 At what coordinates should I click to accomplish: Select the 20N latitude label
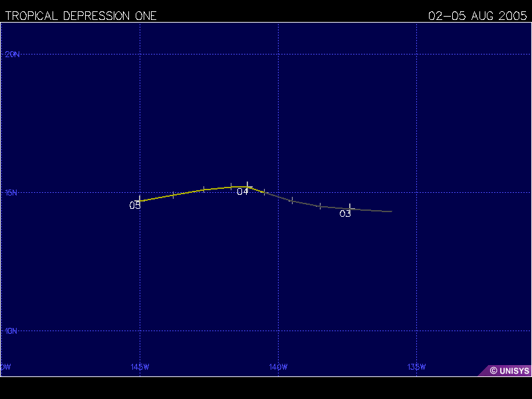12,55
